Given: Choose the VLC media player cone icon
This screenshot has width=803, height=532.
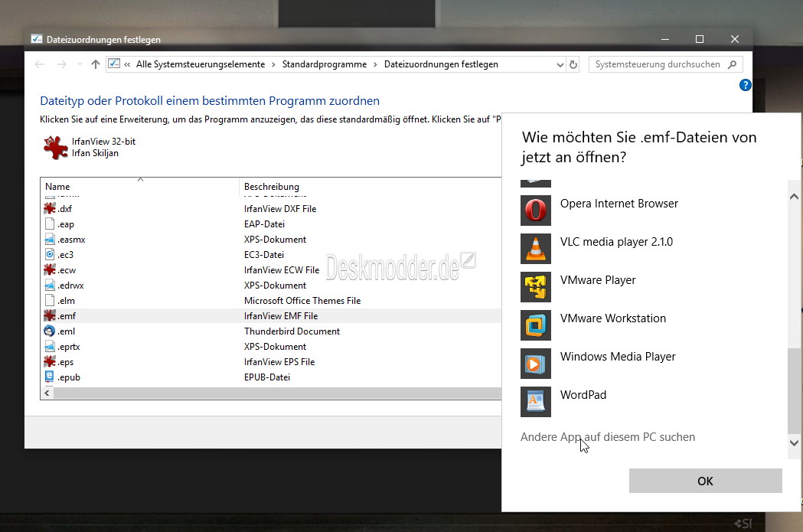Looking at the screenshot, I should coord(536,249).
